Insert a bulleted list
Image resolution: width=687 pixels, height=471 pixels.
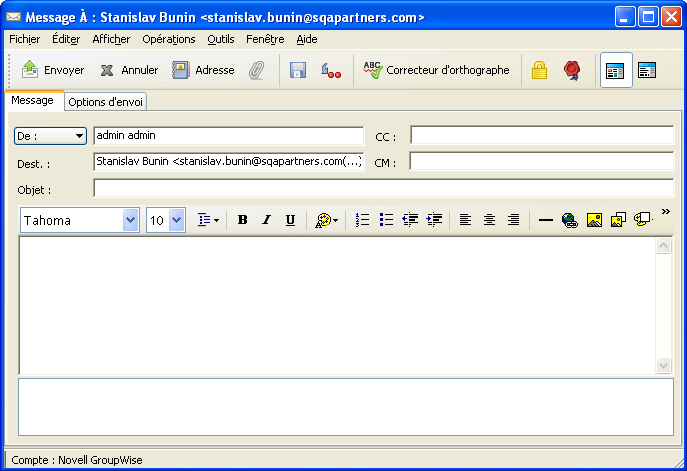[x=386, y=220]
